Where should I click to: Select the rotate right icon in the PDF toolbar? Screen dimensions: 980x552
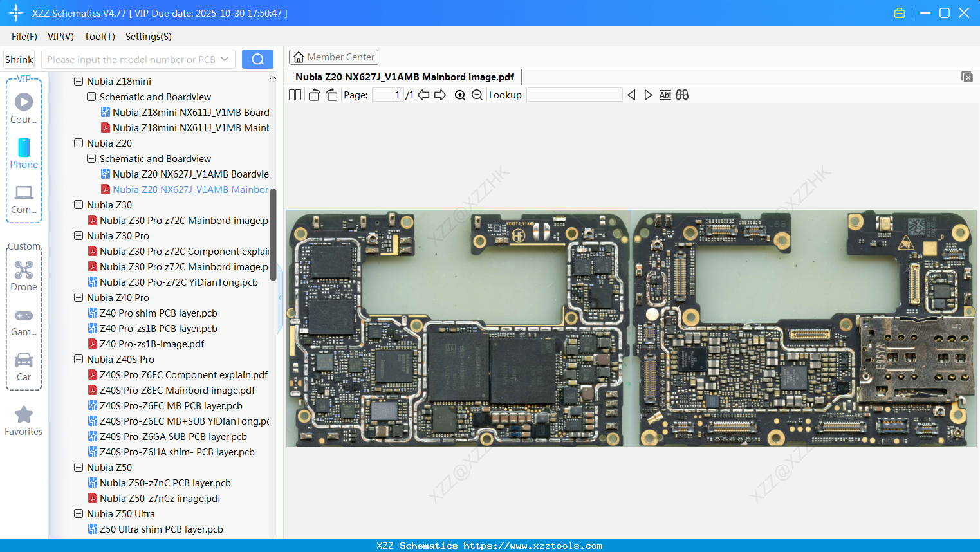coord(331,95)
